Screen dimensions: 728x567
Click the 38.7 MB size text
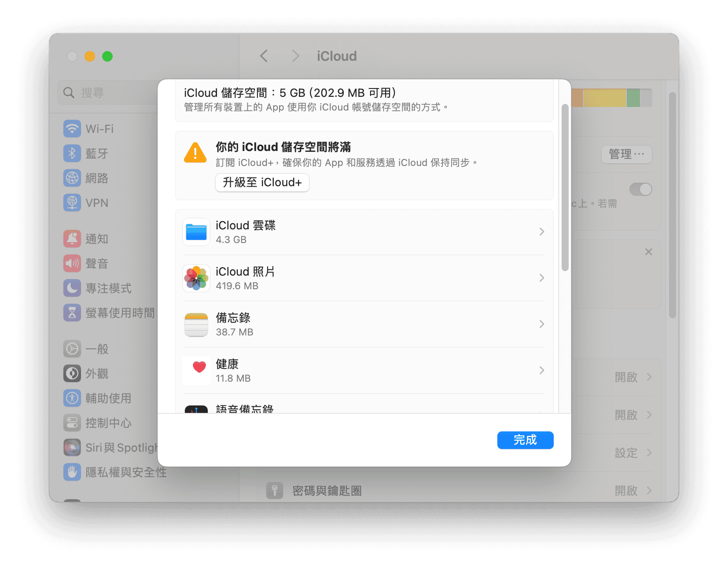point(234,332)
